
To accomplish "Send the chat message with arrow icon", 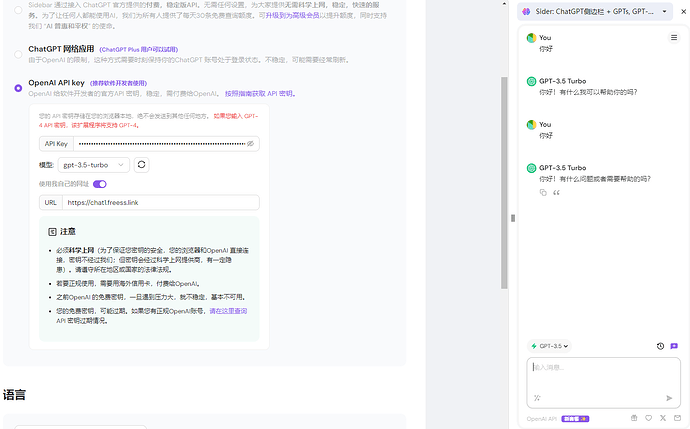I will 669,398.
